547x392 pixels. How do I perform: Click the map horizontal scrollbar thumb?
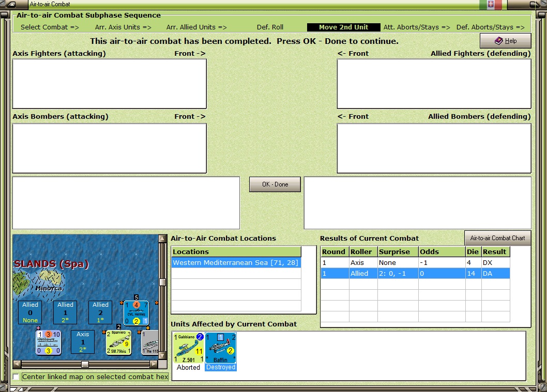click(85, 364)
